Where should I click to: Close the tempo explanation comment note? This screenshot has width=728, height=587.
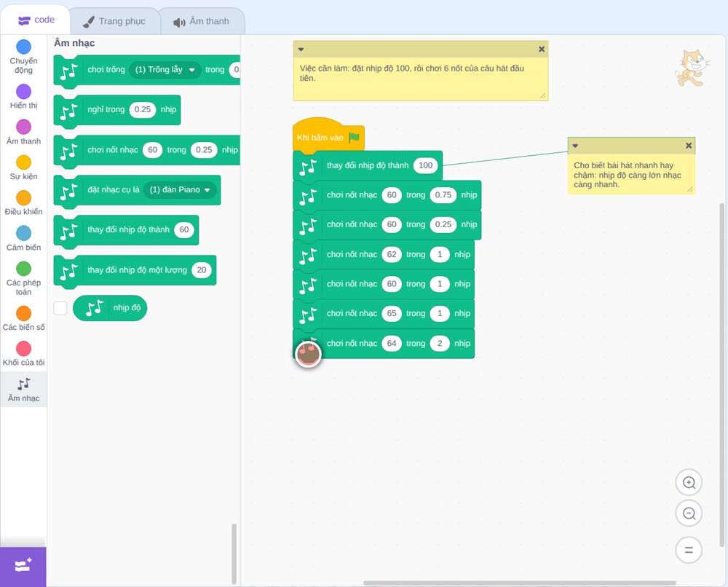pos(689,146)
